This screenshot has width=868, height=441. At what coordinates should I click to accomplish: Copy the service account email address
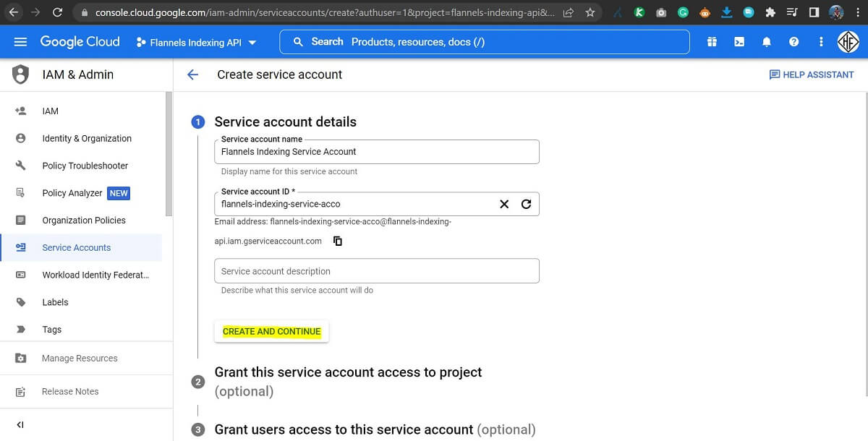click(x=338, y=241)
